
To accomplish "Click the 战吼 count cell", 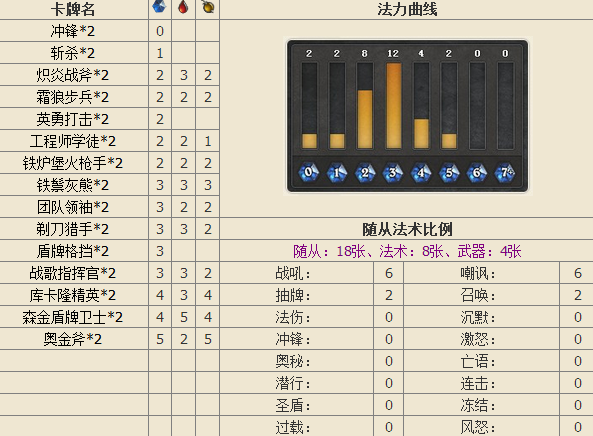I will [x=389, y=273].
